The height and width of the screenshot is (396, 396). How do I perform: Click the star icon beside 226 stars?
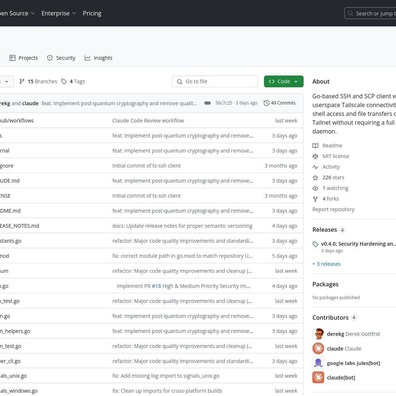(315, 178)
